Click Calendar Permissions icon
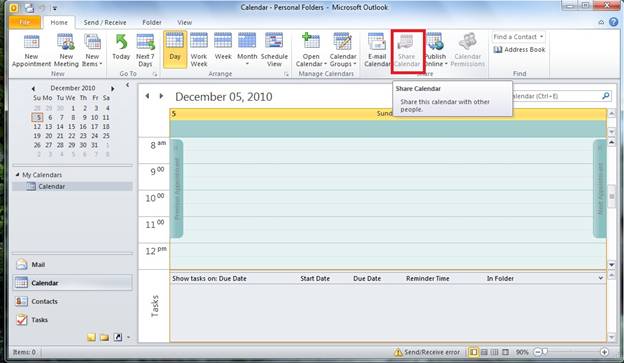 [x=468, y=51]
